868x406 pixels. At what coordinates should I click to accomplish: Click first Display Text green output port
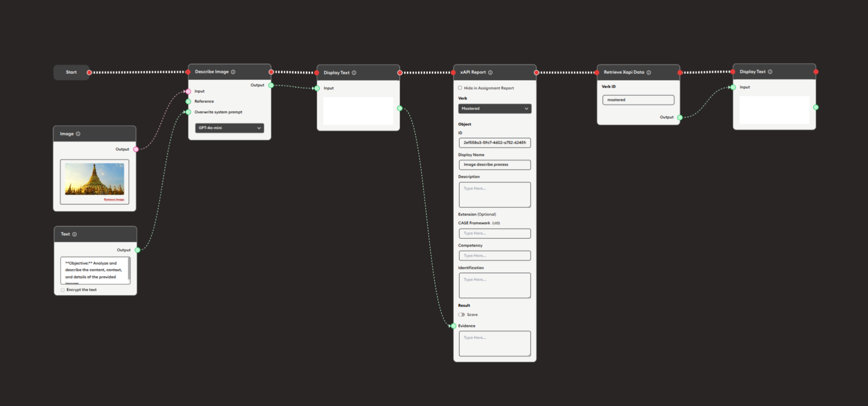pos(400,108)
